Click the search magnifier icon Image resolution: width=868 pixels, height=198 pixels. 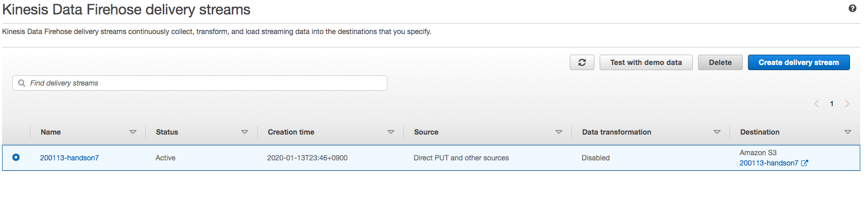tap(22, 83)
